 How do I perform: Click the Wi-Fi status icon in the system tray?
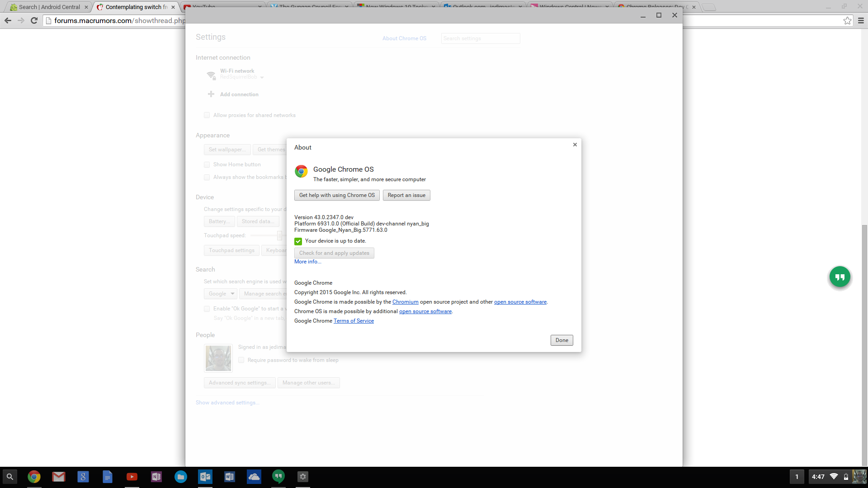[x=834, y=477]
